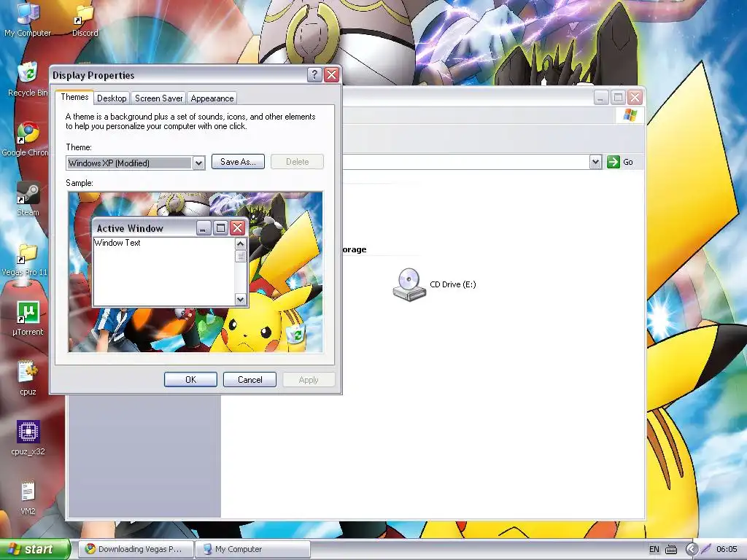The height and width of the screenshot is (560, 747).
Task: Open the Start menu
Action: pos(35,549)
